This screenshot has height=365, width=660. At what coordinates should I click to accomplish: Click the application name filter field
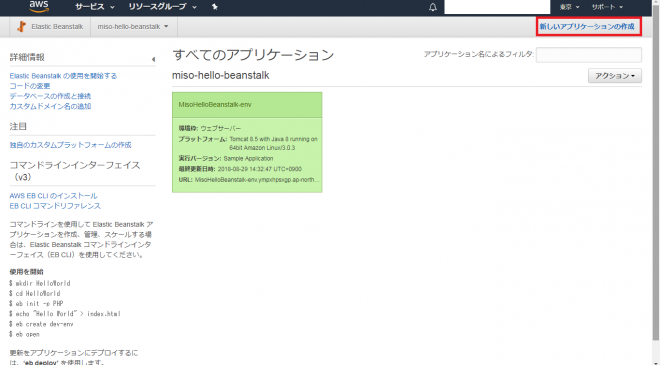click(x=588, y=55)
